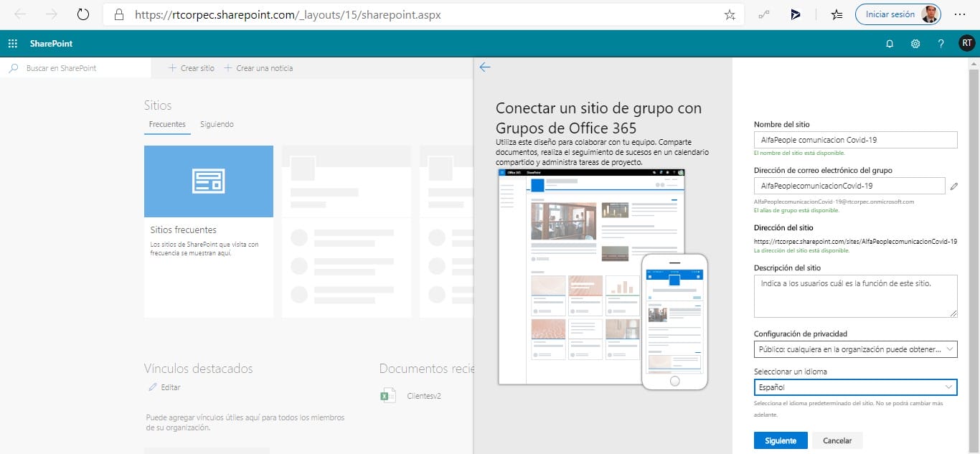Viewport: 980px width, 454px height.
Task: Click the notifications bell icon
Action: [890, 44]
